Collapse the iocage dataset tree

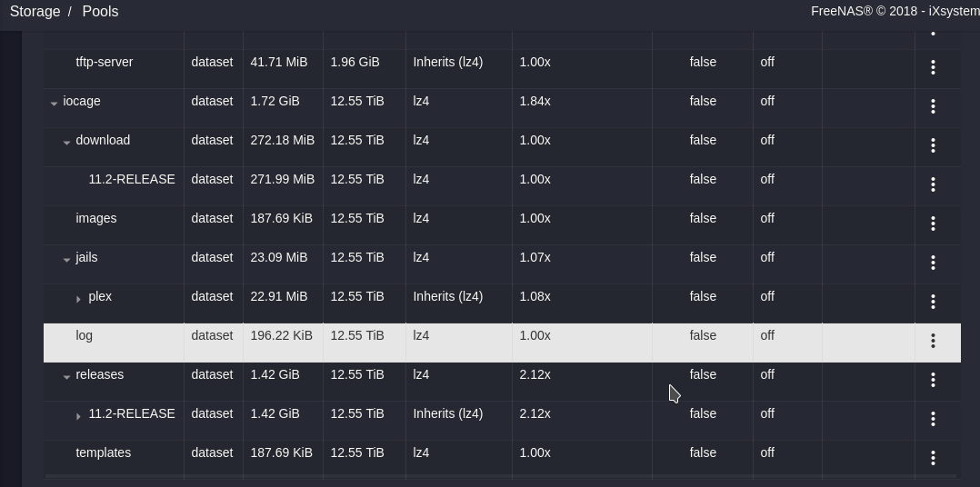point(55,104)
